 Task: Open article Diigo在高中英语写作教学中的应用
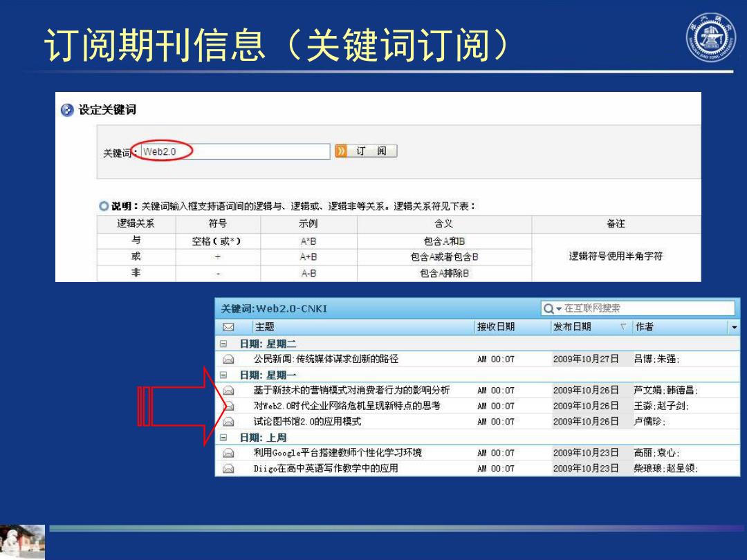(326, 469)
